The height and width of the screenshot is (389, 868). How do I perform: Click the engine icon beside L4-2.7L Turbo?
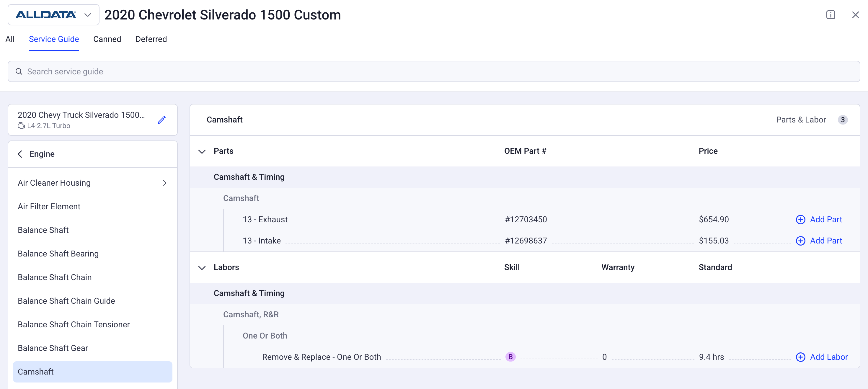point(21,126)
